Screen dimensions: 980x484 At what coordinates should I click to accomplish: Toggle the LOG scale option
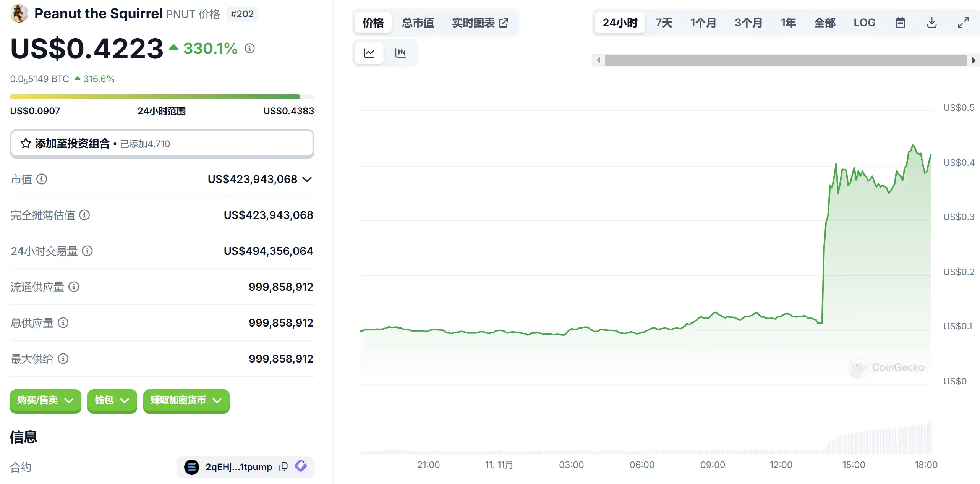click(x=864, y=23)
